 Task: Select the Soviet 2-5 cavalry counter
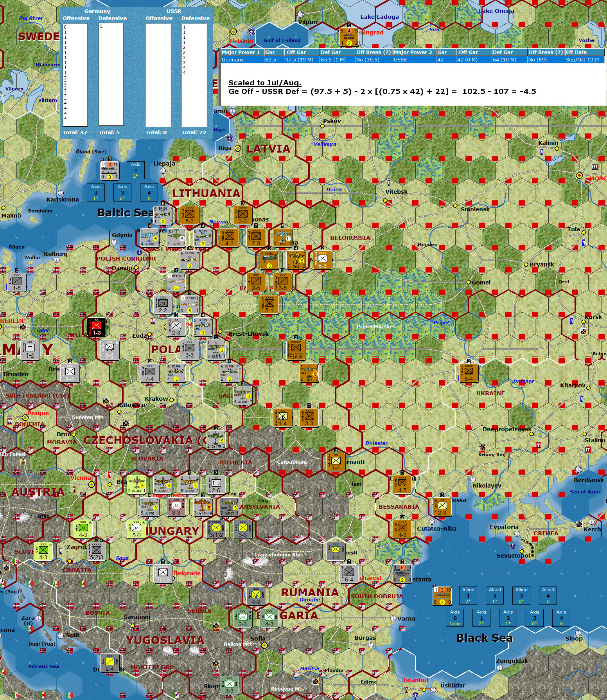pos(256,282)
